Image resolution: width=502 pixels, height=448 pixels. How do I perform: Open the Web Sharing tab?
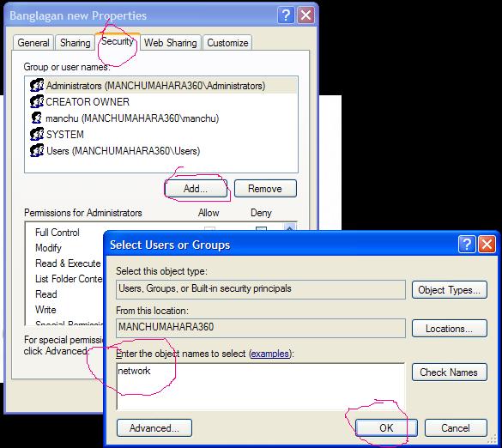click(170, 43)
